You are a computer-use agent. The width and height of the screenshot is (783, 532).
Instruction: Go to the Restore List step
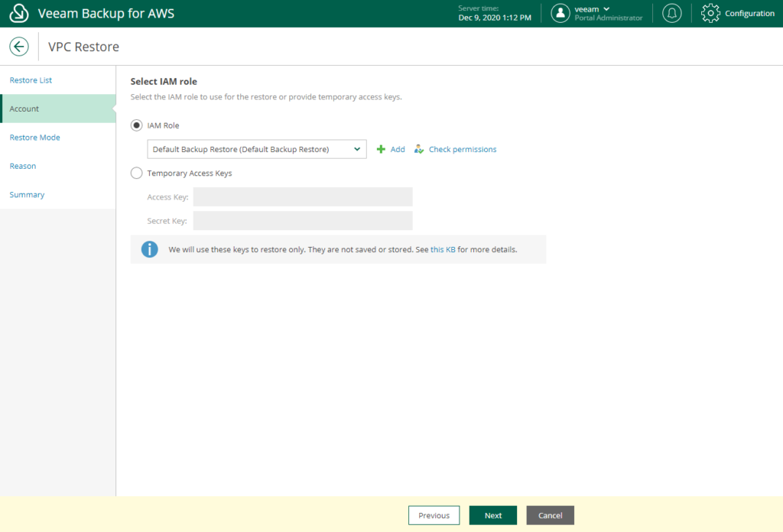tap(31, 79)
